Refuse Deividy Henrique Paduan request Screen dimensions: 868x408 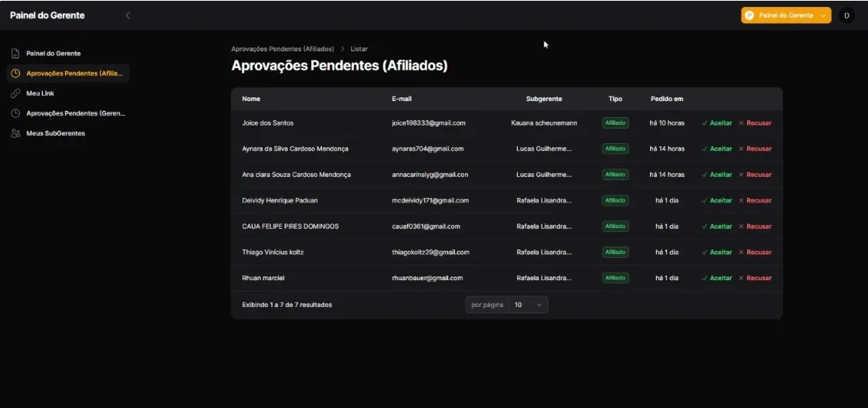[755, 201]
